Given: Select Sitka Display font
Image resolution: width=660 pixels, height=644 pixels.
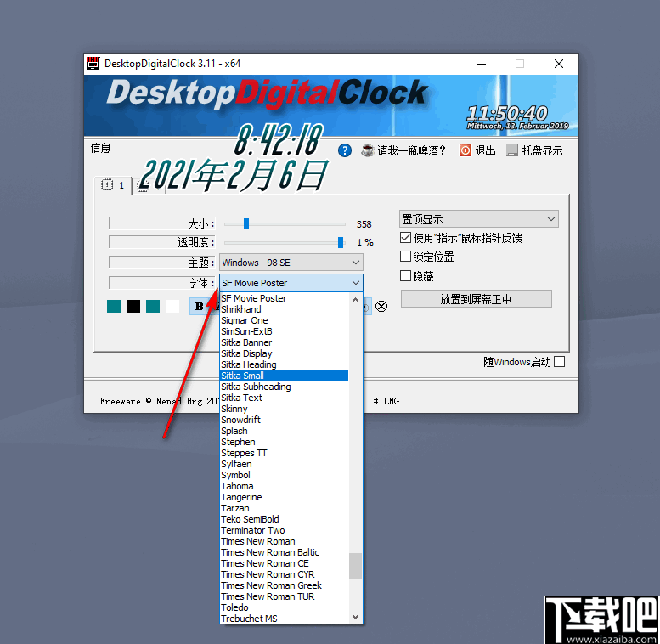Looking at the screenshot, I should click(284, 353).
